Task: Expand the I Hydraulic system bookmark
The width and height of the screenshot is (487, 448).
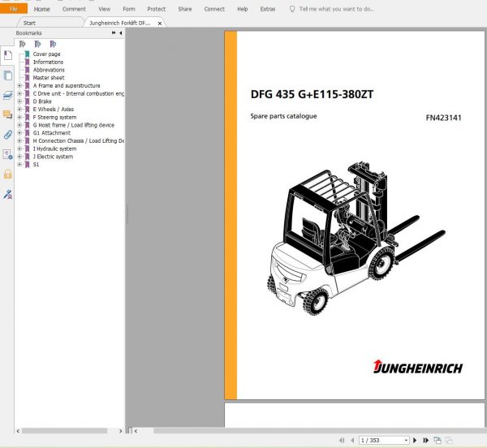Action: tap(19, 149)
